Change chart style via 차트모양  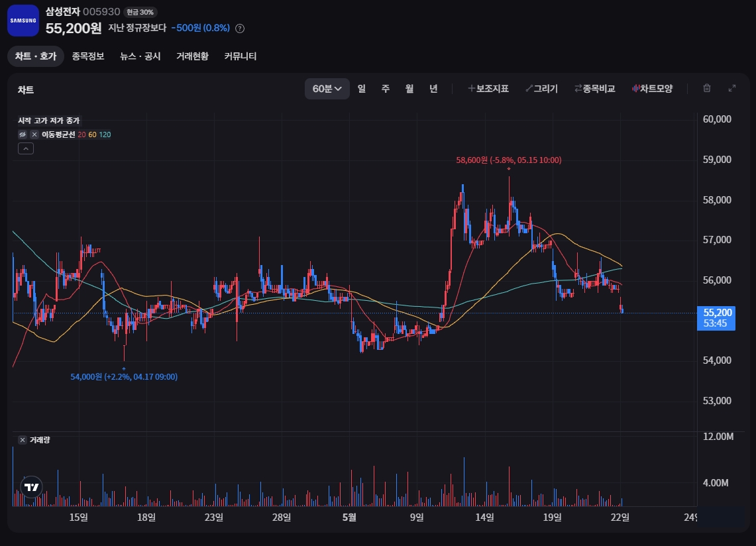point(653,89)
